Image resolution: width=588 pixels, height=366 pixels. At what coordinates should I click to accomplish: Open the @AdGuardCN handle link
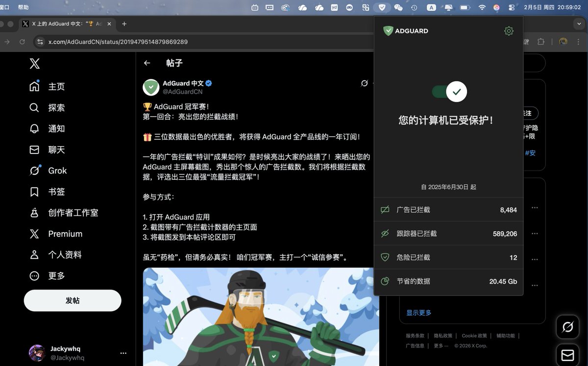click(182, 92)
